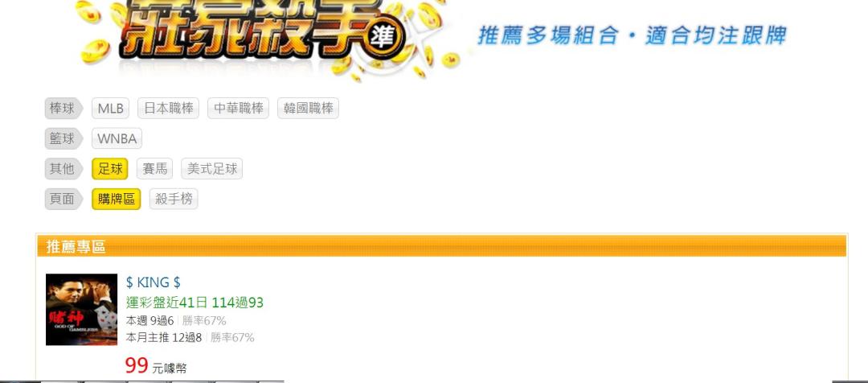Switch to the 中華職棒 tag

coord(239,109)
